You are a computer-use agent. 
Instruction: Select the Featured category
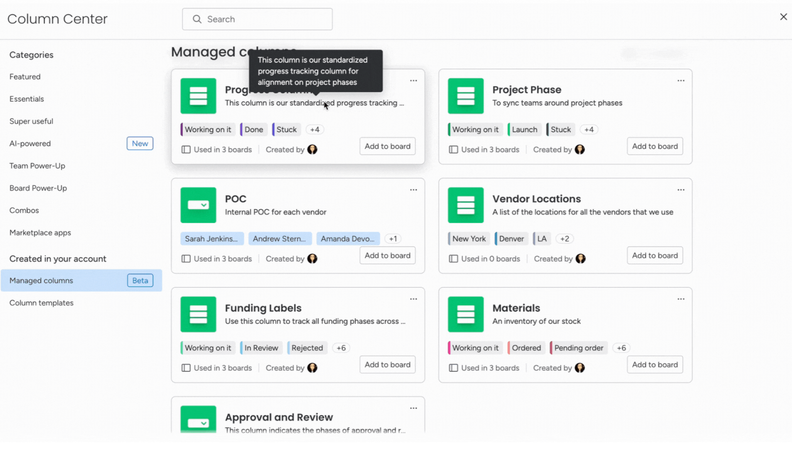pyautogui.click(x=25, y=77)
